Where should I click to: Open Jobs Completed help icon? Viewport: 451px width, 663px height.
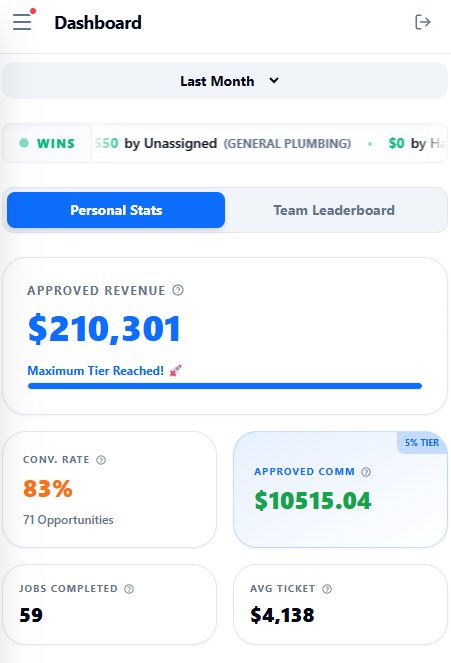pos(129,589)
